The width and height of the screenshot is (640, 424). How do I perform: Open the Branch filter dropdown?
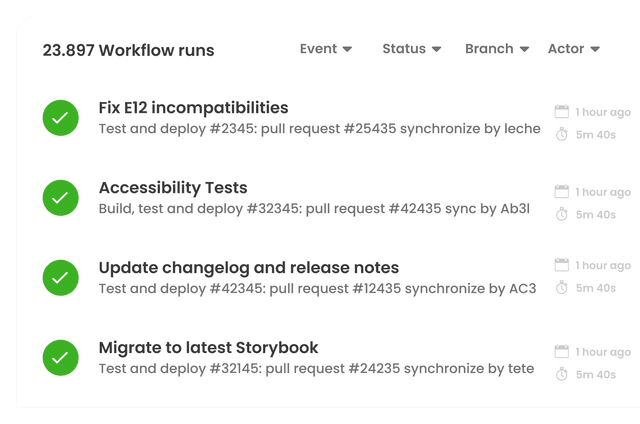496,49
